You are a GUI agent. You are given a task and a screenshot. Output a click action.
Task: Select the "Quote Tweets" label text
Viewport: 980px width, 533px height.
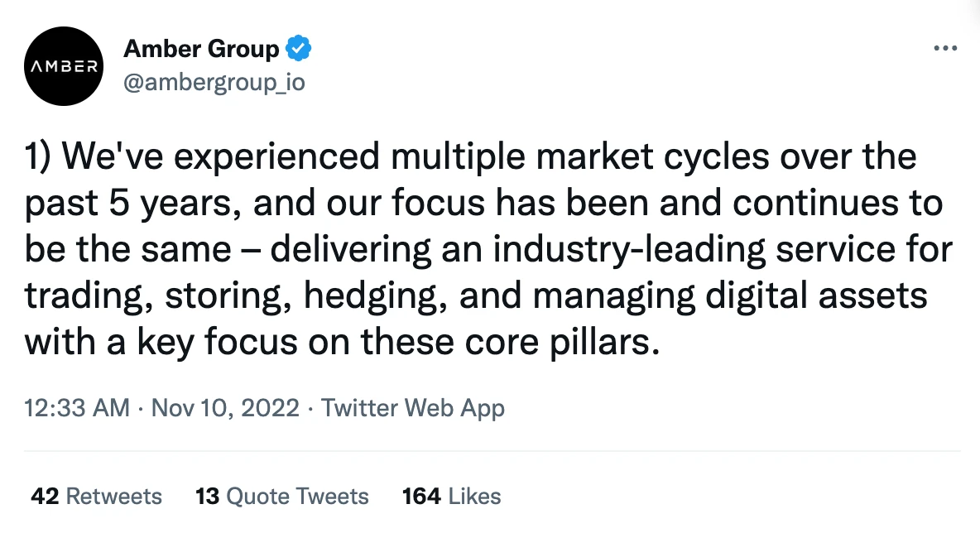pyautogui.click(x=297, y=496)
